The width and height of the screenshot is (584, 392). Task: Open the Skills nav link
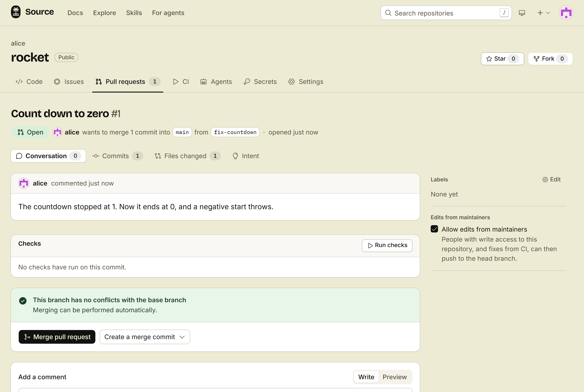pyautogui.click(x=134, y=13)
